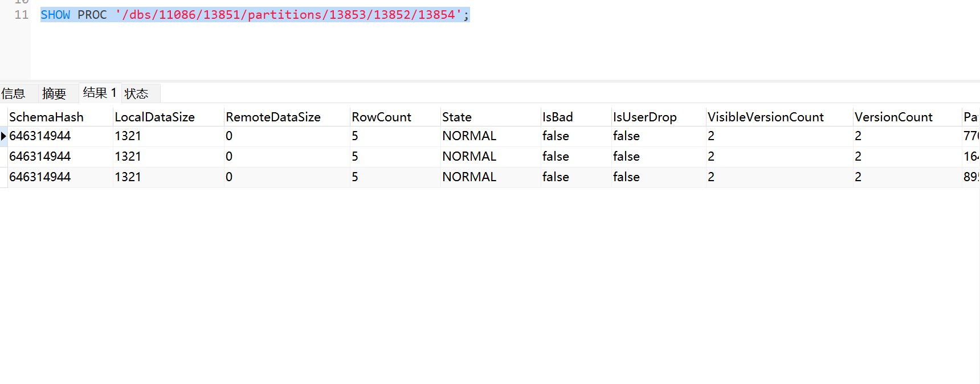This screenshot has height=384, width=980.
Task: Click the VisibleVersionCount column header
Action: tap(766, 117)
